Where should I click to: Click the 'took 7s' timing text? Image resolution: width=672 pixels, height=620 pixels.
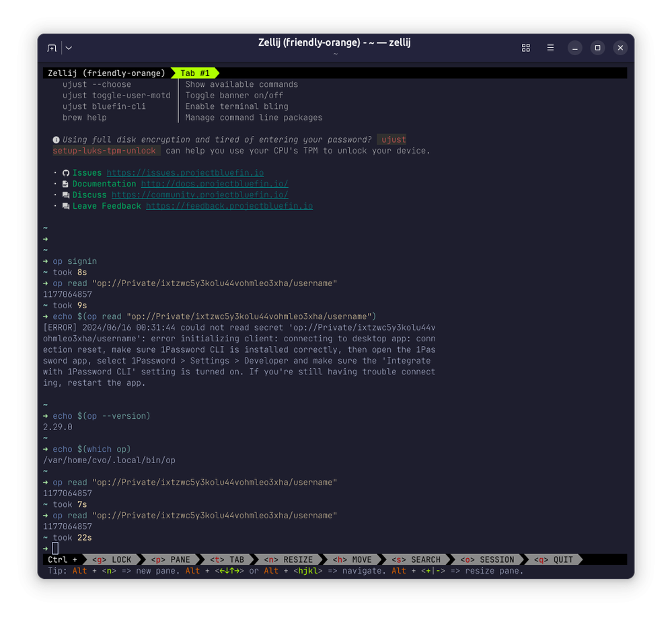[x=70, y=504]
